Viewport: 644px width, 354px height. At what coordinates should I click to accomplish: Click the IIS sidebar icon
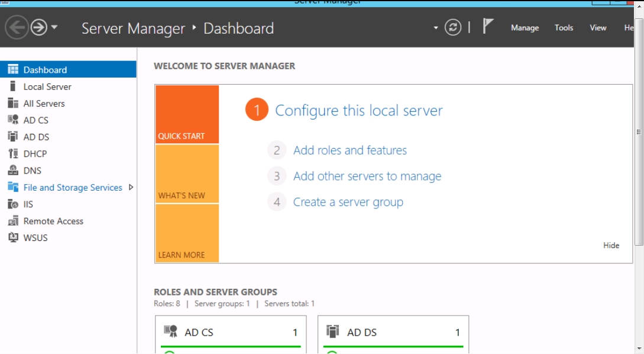pyautogui.click(x=13, y=204)
